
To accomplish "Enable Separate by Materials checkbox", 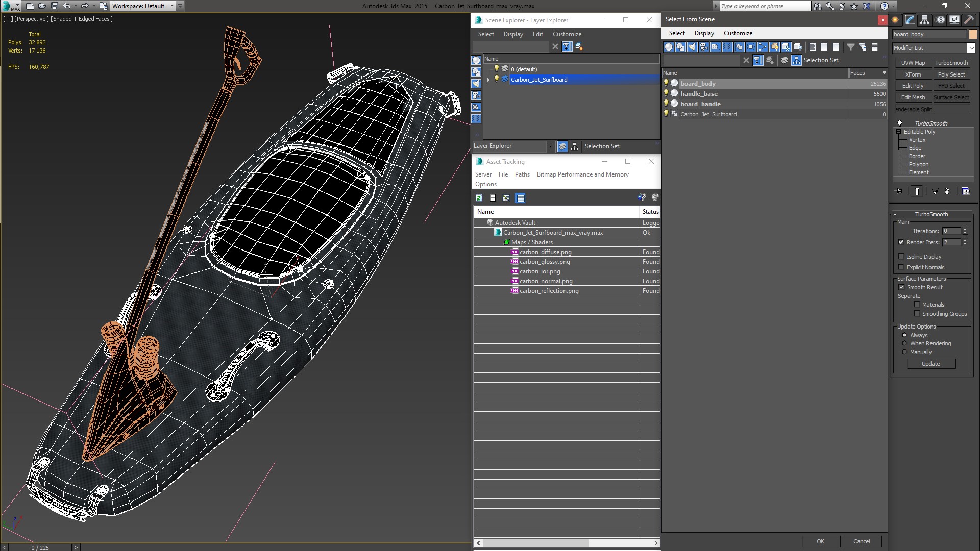I will [x=917, y=305].
